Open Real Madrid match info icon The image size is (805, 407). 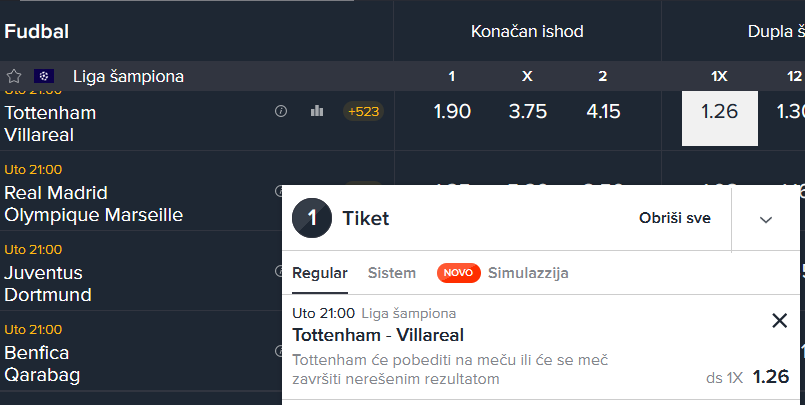[x=279, y=191]
